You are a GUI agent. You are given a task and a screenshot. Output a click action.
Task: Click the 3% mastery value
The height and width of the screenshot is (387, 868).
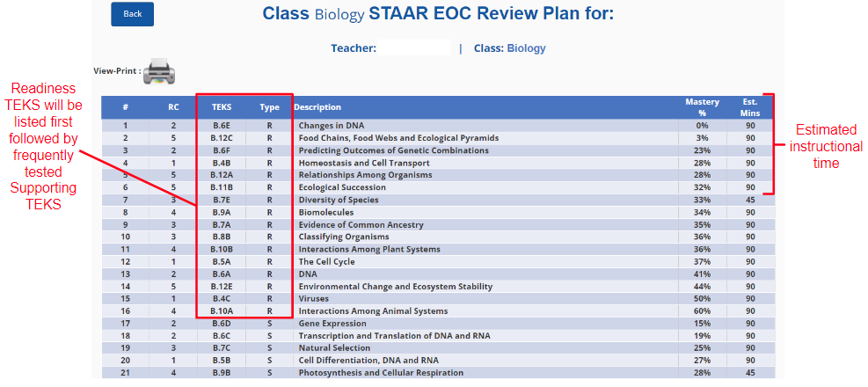[x=703, y=138]
